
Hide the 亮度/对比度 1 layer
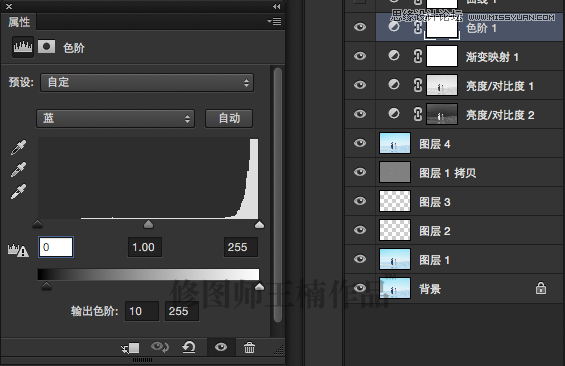tap(360, 85)
